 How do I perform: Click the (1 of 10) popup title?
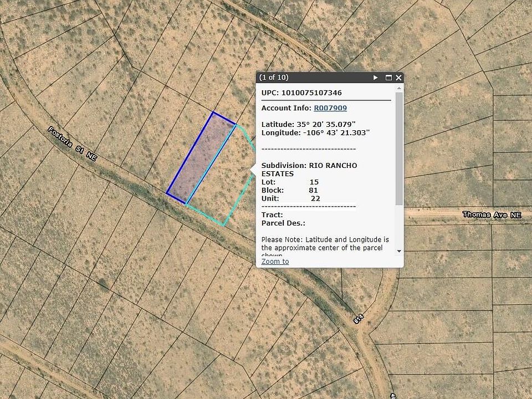click(274, 78)
